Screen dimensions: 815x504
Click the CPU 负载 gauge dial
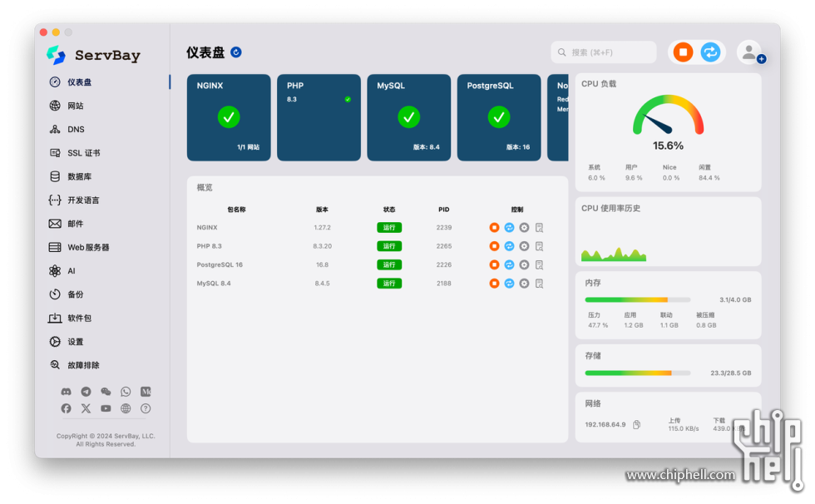(x=669, y=115)
